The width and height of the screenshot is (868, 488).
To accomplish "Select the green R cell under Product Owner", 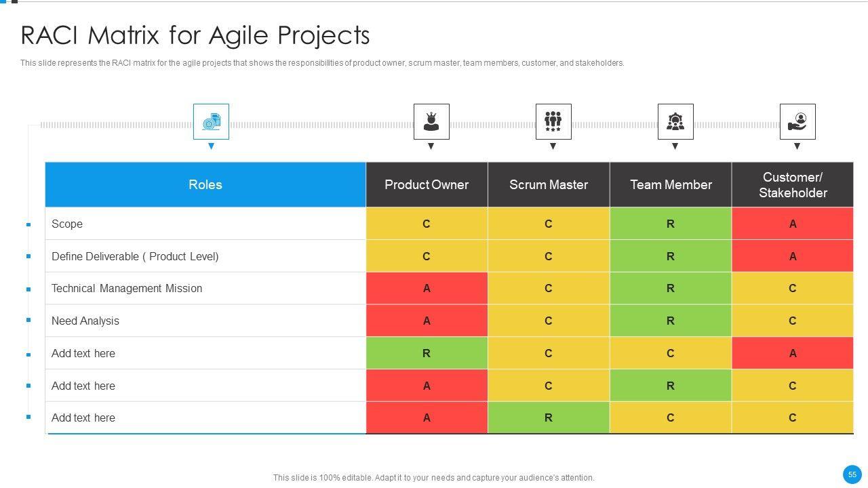I will [427, 353].
